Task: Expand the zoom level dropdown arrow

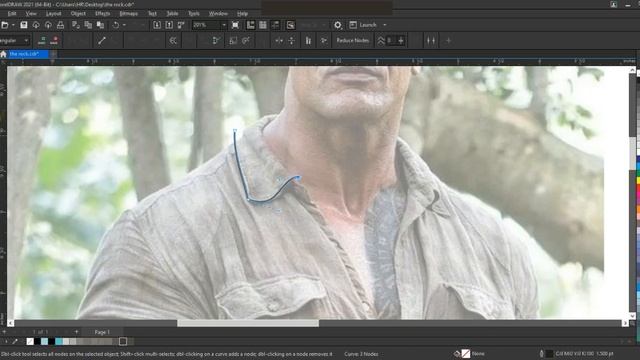Action: [x=224, y=25]
